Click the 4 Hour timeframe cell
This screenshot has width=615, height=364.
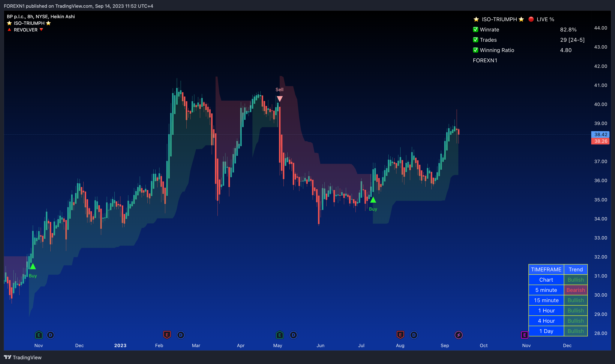pos(546,321)
